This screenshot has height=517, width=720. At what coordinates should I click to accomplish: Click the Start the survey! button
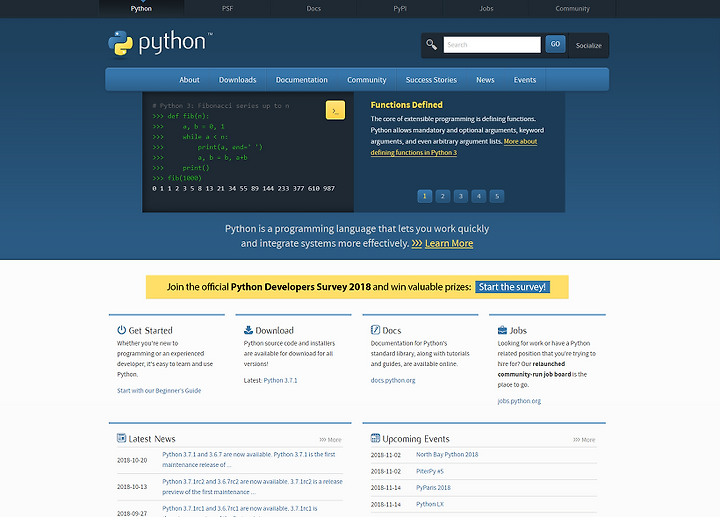tap(512, 287)
